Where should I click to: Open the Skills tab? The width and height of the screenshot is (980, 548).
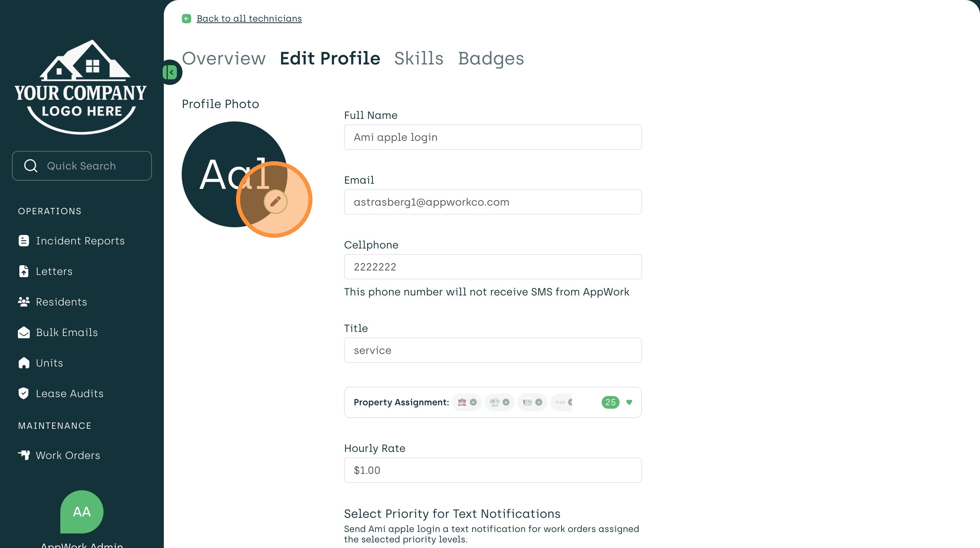click(419, 58)
